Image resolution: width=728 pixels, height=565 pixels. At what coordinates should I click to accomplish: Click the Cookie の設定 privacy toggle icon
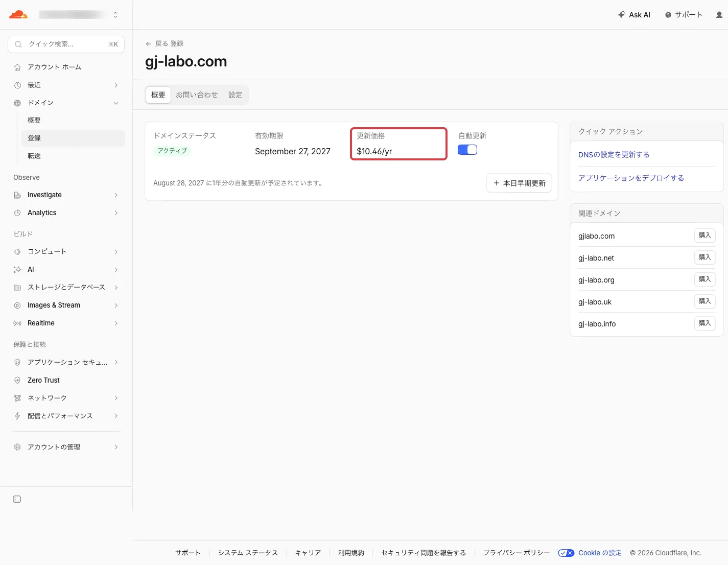pos(566,553)
